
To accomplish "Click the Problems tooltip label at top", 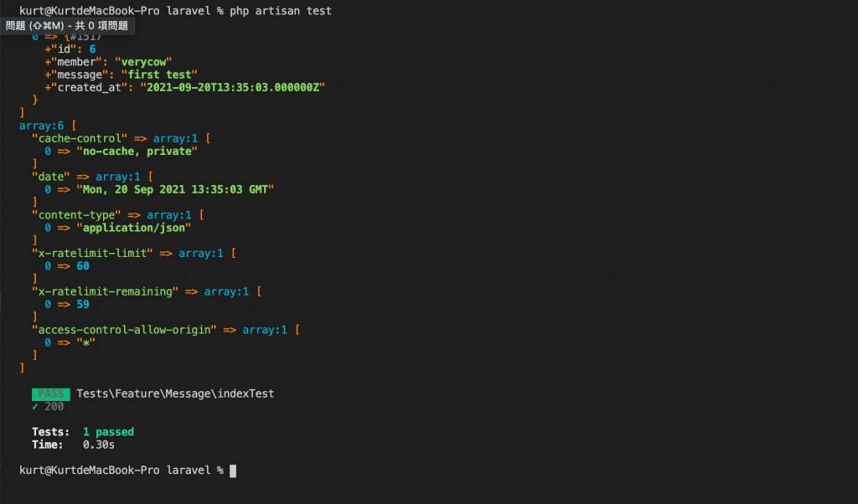I will click(x=67, y=26).
